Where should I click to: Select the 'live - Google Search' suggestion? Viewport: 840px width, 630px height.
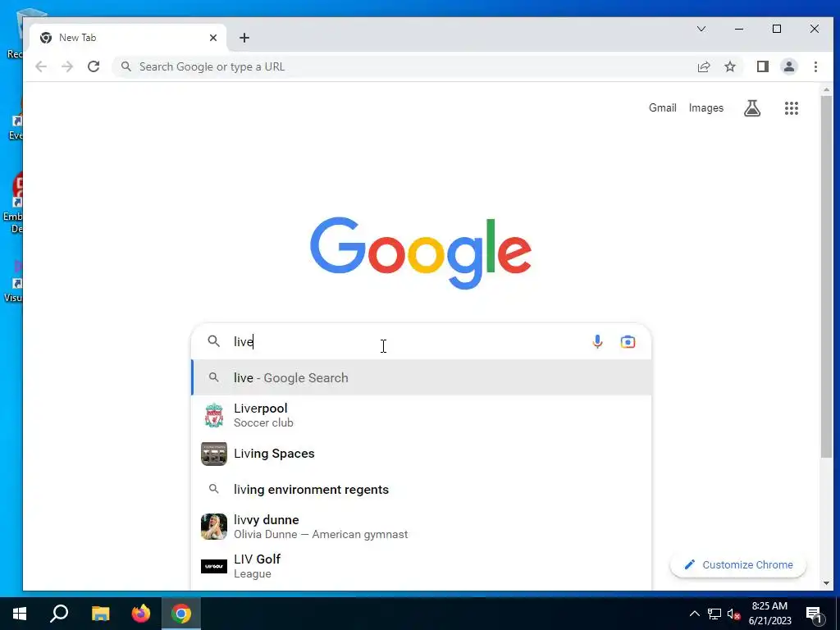pos(422,377)
